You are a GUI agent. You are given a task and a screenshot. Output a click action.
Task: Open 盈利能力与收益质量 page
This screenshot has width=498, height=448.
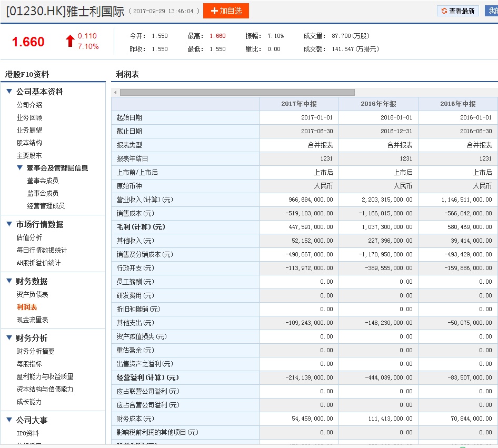(x=45, y=376)
